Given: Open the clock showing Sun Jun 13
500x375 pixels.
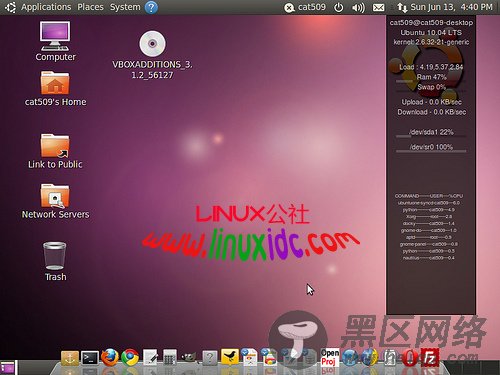Looking at the screenshot, I should tap(451, 7).
